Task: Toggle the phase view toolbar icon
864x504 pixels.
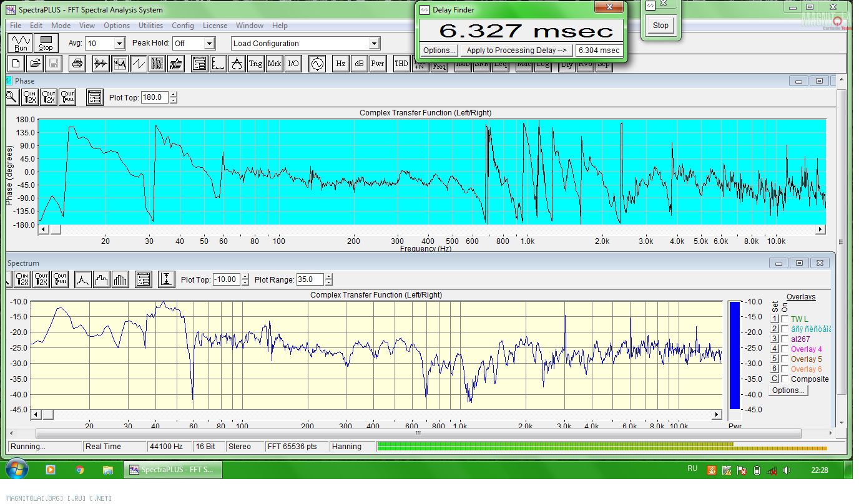Action: (x=139, y=63)
